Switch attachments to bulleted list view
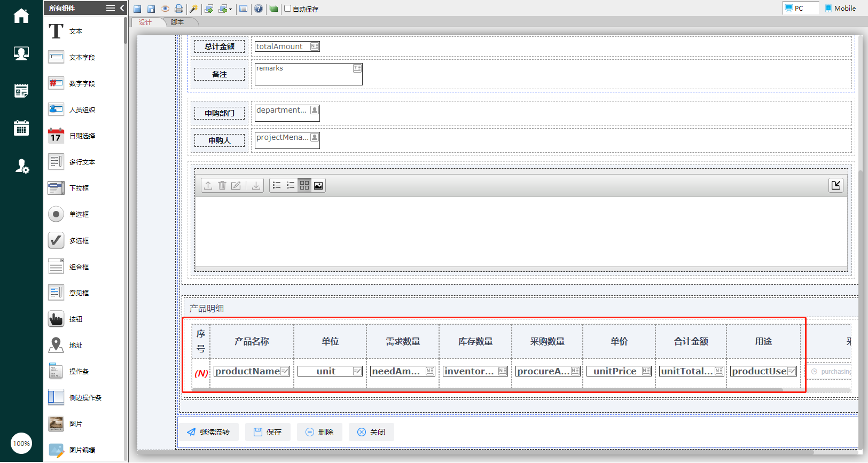This screenshot has height=463, width=868. 277,185
